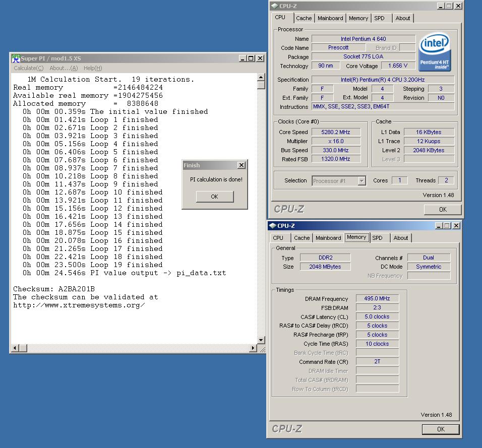Minimize the Super PI window
Screen dimensions: 482x448
coord(243,58)
